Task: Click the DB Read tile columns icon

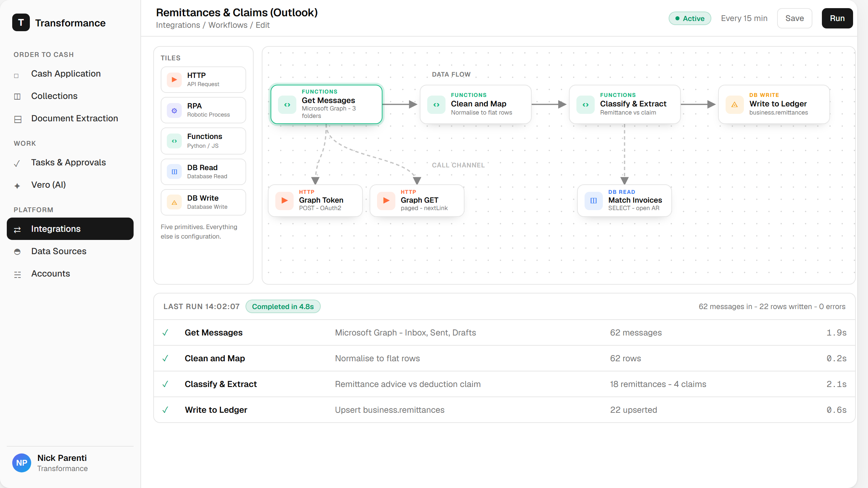Action: click(174, 172)
